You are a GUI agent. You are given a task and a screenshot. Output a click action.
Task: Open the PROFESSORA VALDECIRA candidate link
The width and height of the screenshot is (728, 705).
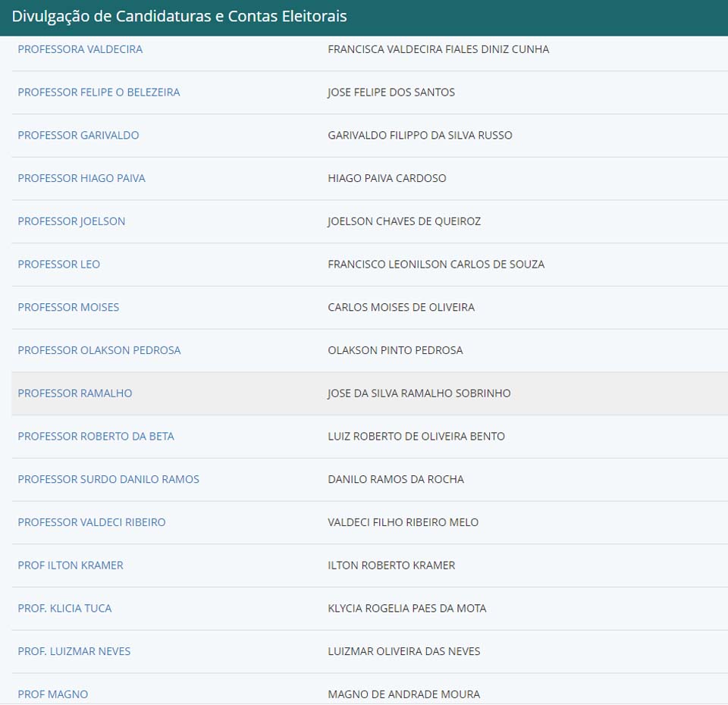[80, 49]
